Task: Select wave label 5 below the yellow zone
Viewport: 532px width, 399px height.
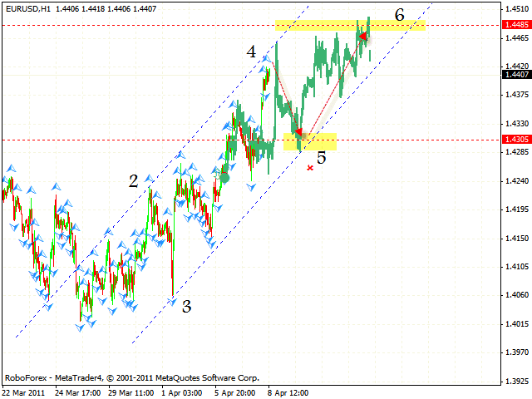Action: pyautogui.click(x=322, y=158)
